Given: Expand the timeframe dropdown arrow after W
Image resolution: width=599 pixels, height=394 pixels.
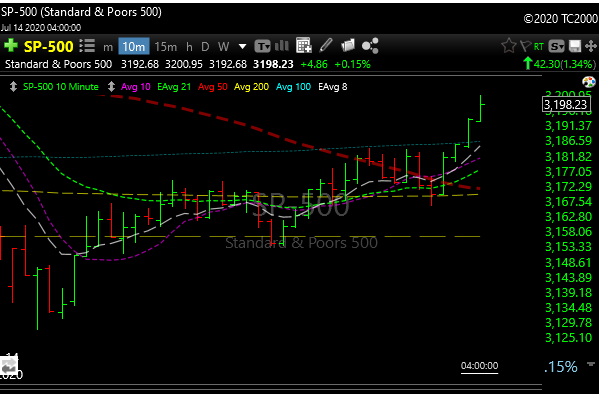Looking at the screenshot, I should click(x=242, y=47).
